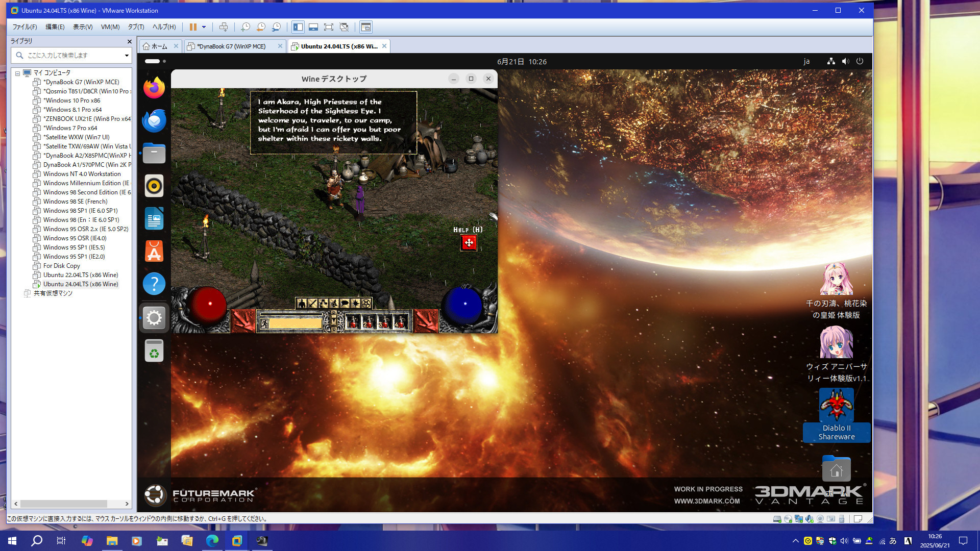Collapse the マイ コンピュータ tree node
This screenshot has height=551, width=980.
17,73
